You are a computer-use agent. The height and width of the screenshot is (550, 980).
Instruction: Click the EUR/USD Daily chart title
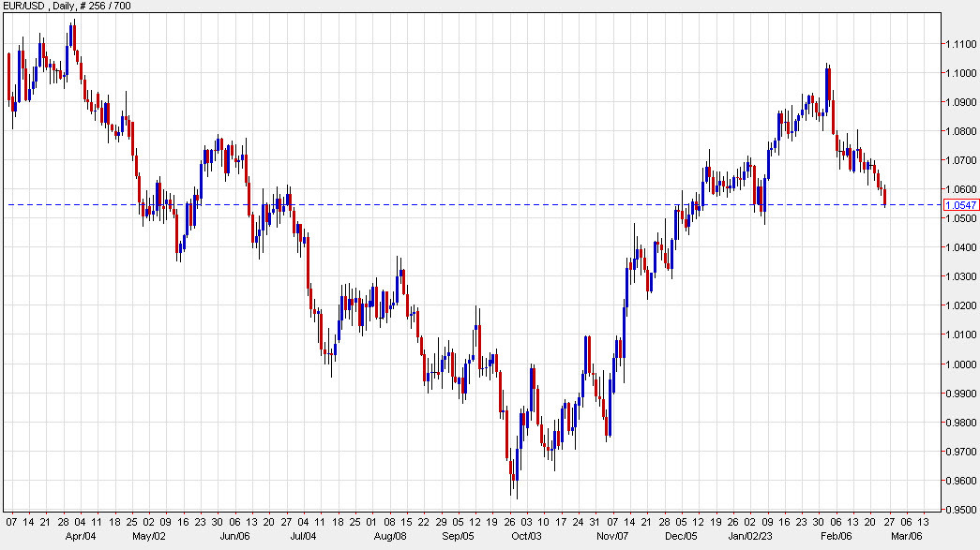pyautogui.click(x=67, y=7)
